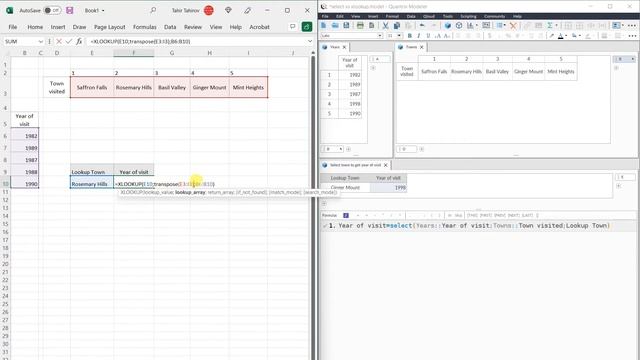The height and width of the screenshot is (360, 640).
Task: Open the Name Box dropdown arrow
Action: (40, 41)
